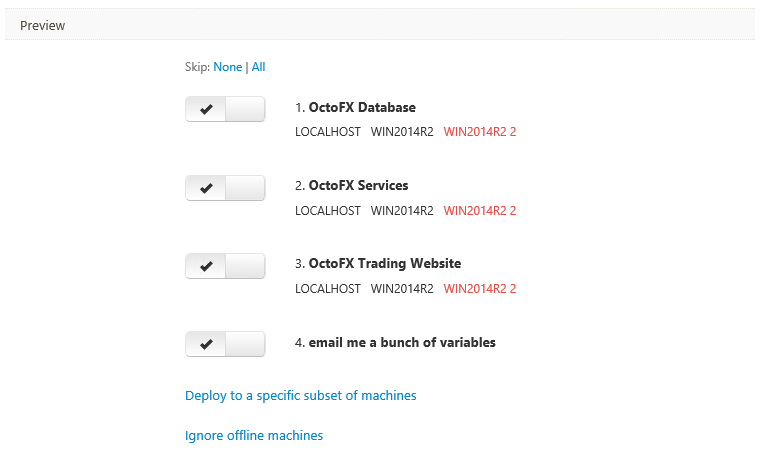Click the Skip None link

228,67
